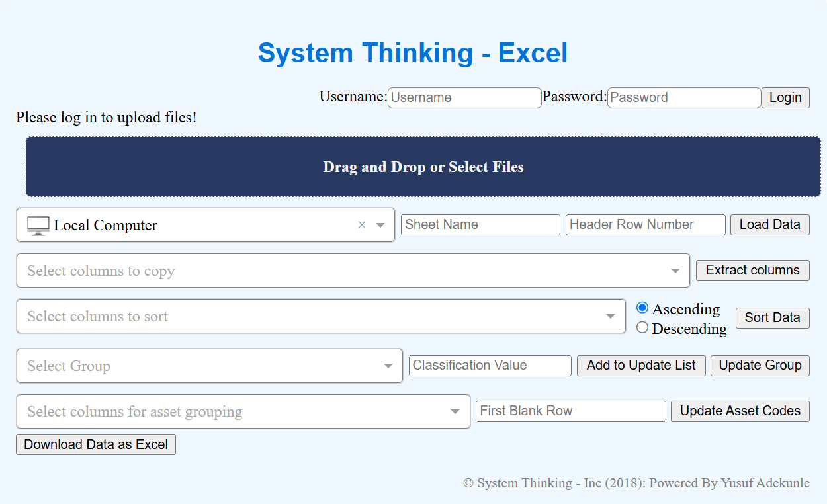Select the Ascending radio button
This screenshot has height=504, width=827.
(x=642, y=308)
